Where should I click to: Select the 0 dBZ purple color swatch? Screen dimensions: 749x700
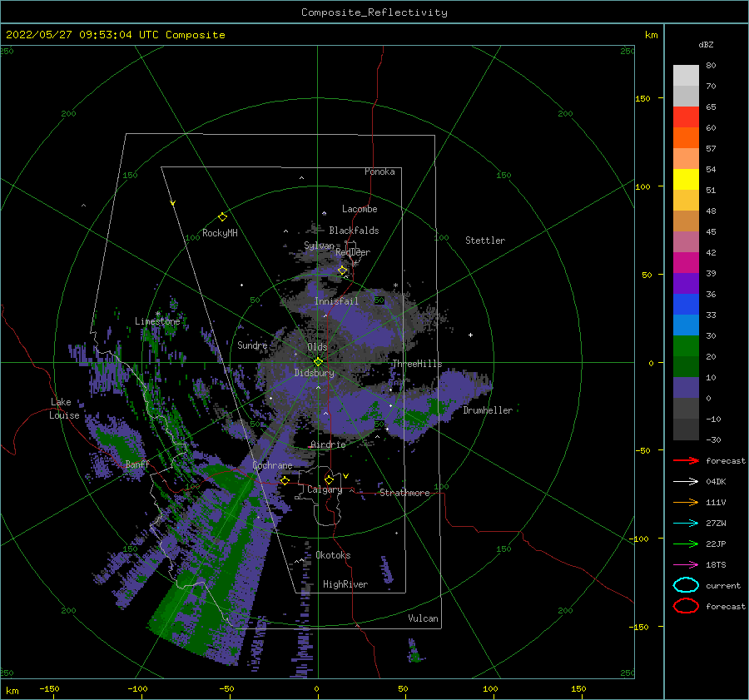point(686,388)
